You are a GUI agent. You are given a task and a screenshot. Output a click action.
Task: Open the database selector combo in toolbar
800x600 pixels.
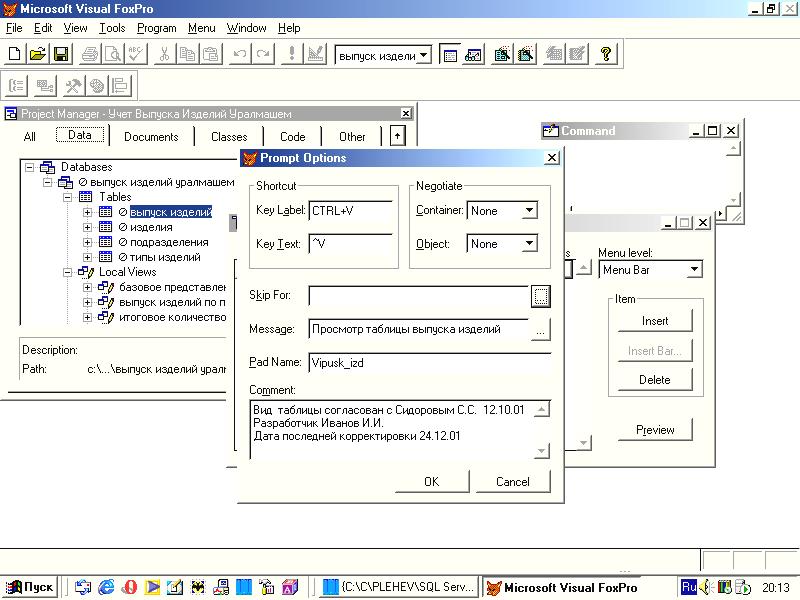click(423, 55)
